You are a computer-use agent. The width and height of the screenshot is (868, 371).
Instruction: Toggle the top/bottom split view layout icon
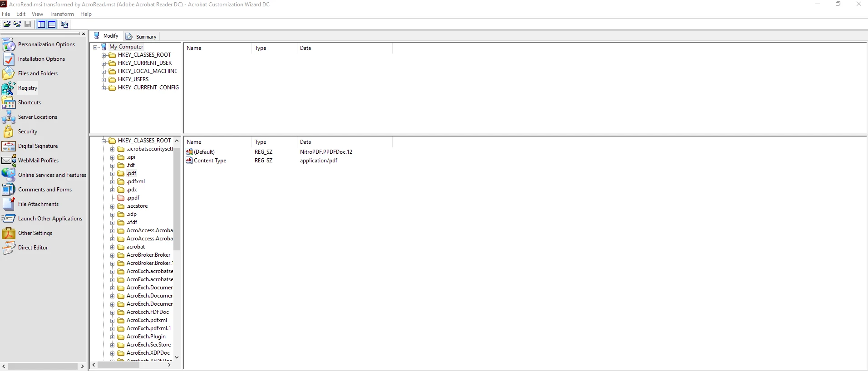point(52,24)
